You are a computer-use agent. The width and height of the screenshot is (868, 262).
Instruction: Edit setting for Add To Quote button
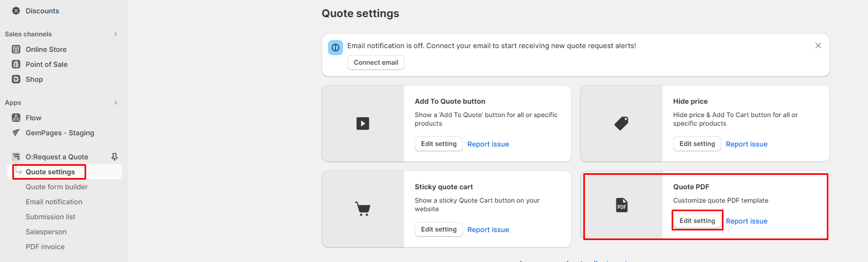[439, 144]
